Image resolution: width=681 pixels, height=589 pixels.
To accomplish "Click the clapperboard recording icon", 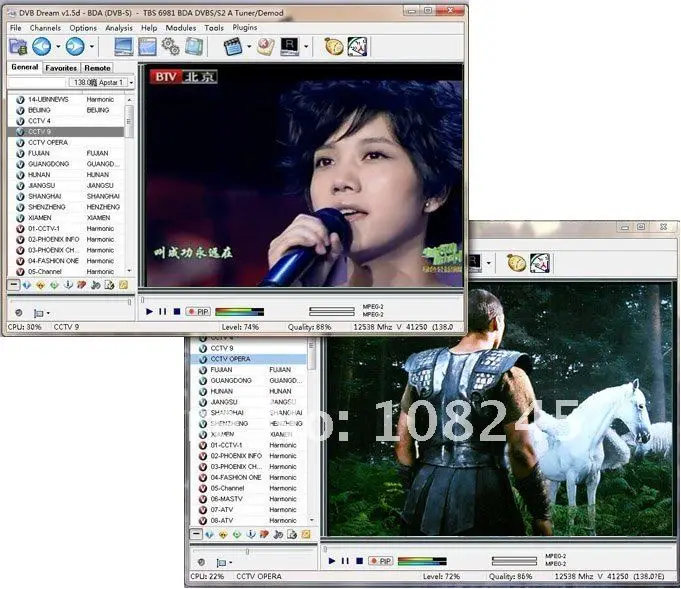I will (232, 46).
